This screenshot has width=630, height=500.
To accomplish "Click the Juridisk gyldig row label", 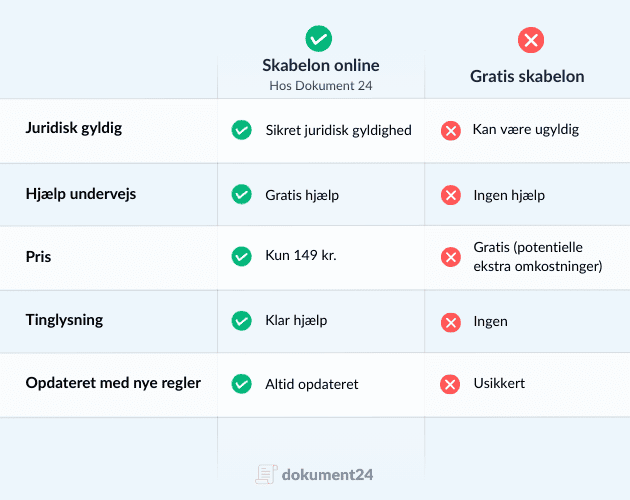I will [x=73, y=129].
